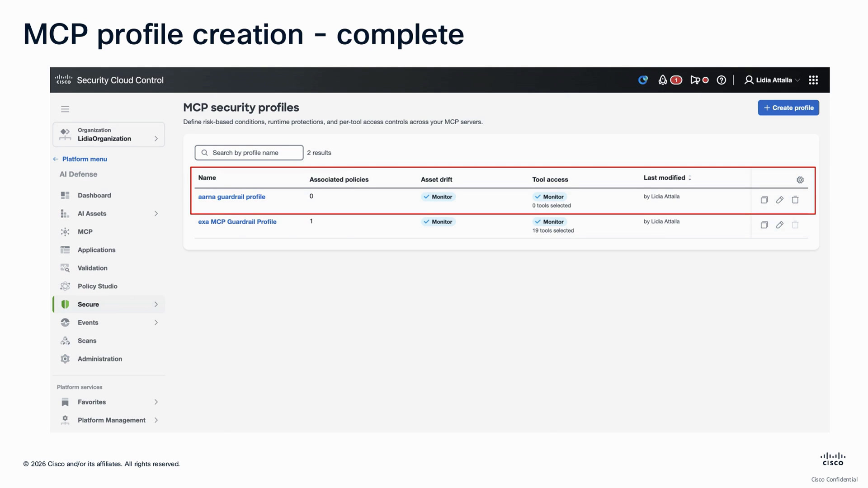Click the Create profile button
Viewport: 868px width, 488px height.
pyautogui.click(x=788, y=108)
